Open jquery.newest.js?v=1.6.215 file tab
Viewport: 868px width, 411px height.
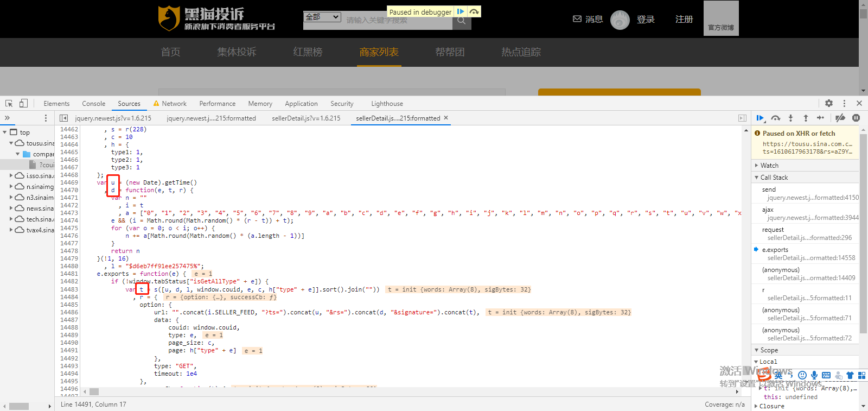113,118
